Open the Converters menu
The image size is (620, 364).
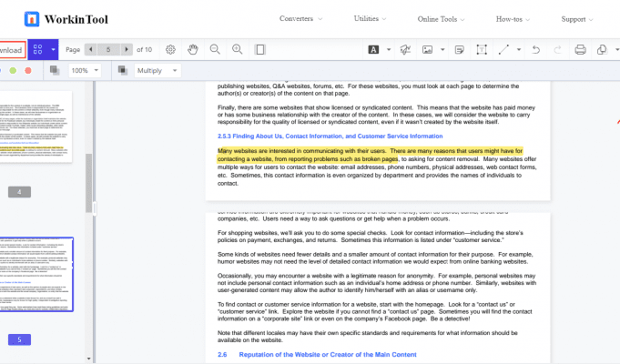(x=301, y=18)
